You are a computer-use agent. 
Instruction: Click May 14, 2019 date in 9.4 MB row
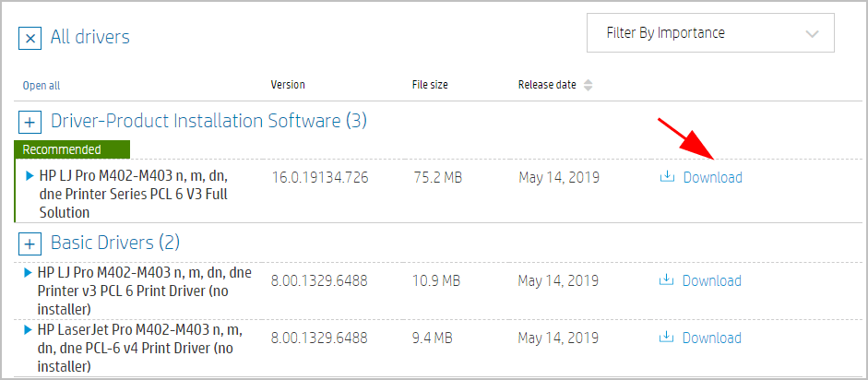(558, 339)
